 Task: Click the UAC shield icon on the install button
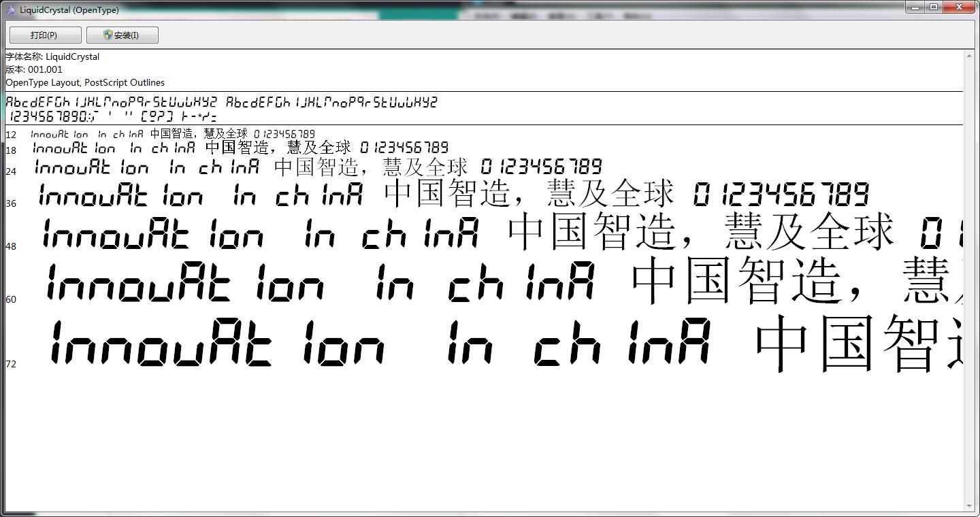(108, 34)
